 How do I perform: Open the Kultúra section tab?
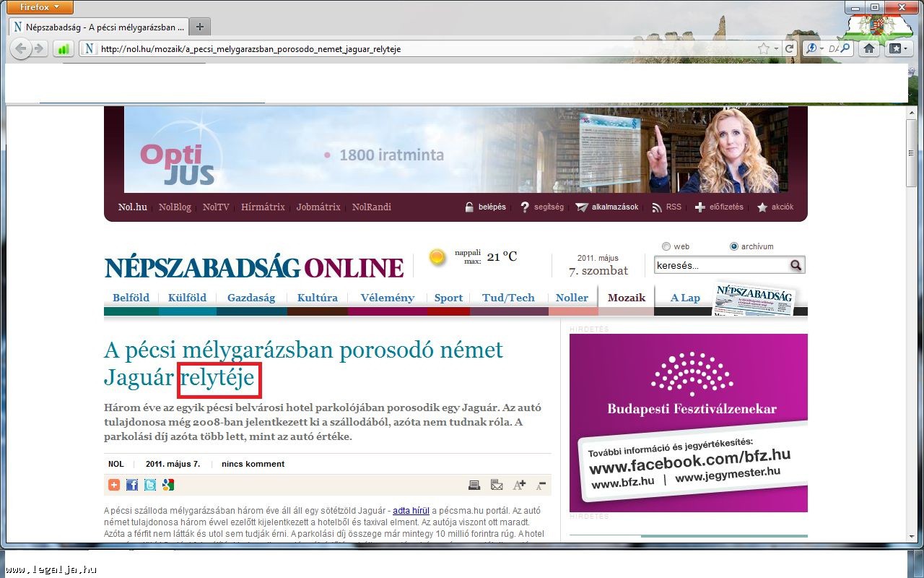click(317, 298)
